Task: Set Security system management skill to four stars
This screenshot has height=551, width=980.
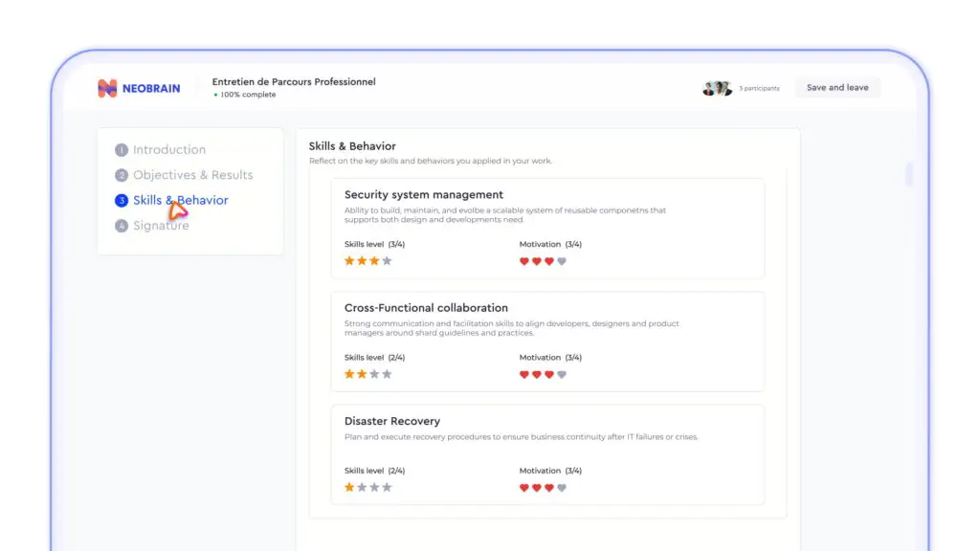Action: coord(387,260)
